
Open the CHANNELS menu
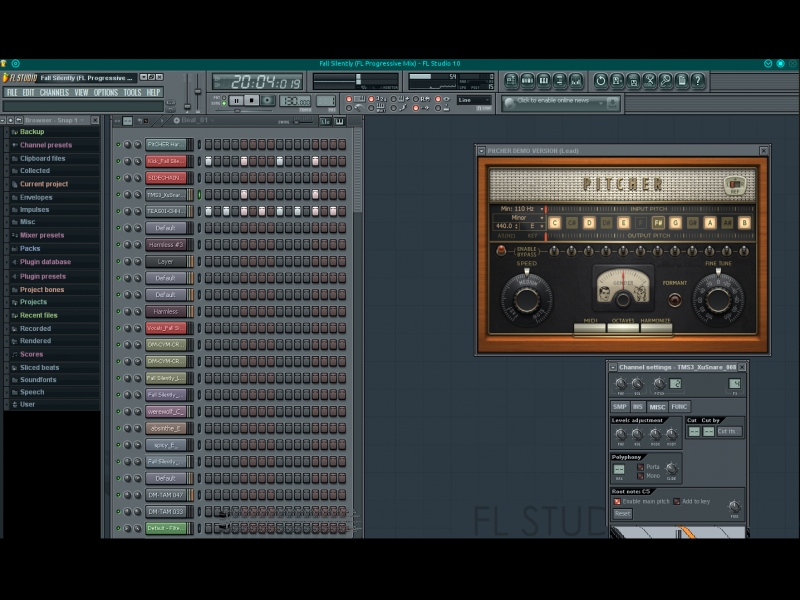[x=54, y=92]
